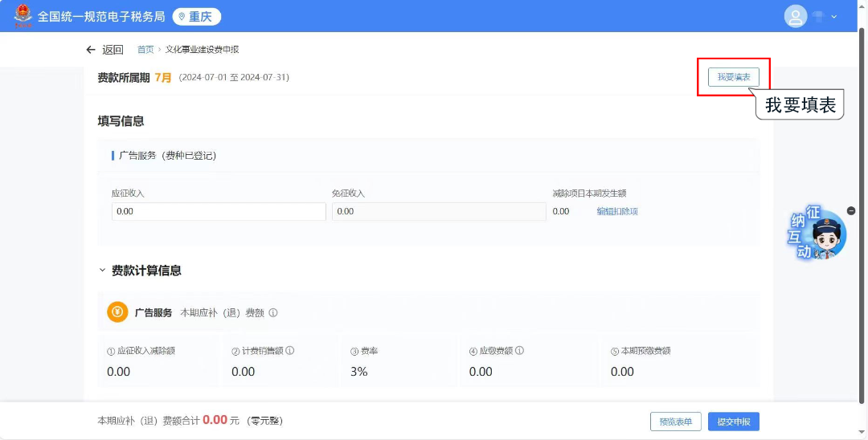Click info icon next to 计费销售额
The height and width of the screenshot is (440, 868).
click(x=290, y=351)
